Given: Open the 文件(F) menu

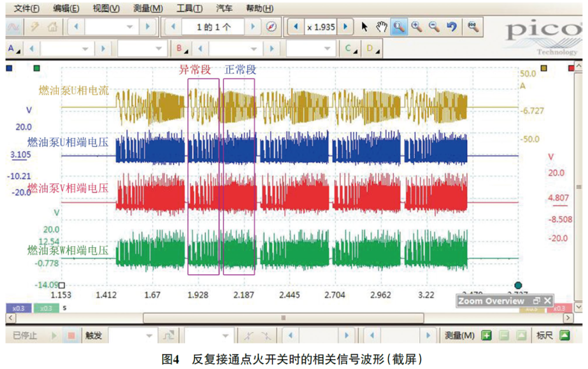Looking at the screenshot, I should point(26,8).
